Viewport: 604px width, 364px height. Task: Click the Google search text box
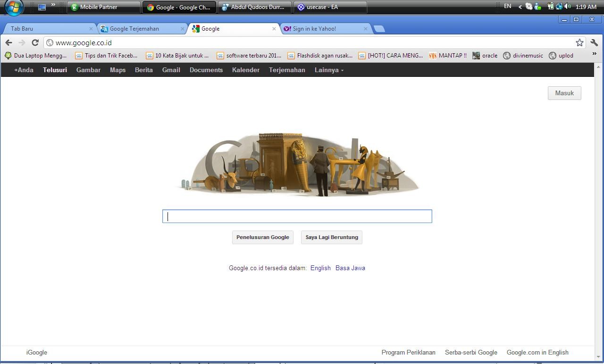coord(297,216)
